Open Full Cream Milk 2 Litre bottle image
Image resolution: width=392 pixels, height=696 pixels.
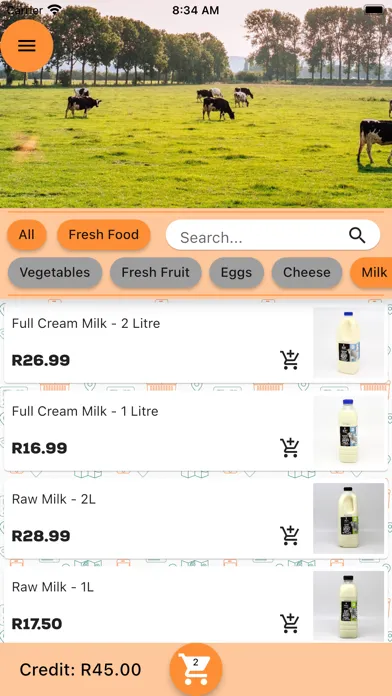pos(348,343)
